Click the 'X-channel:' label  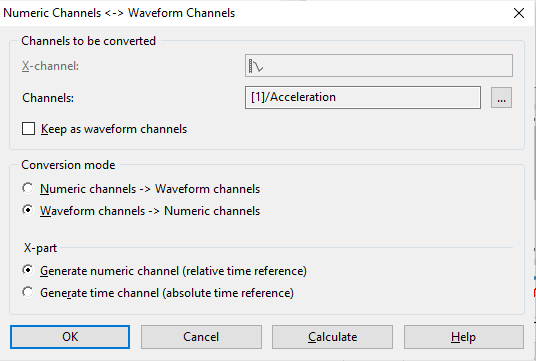pyautogui.click(x=50, y=66)
